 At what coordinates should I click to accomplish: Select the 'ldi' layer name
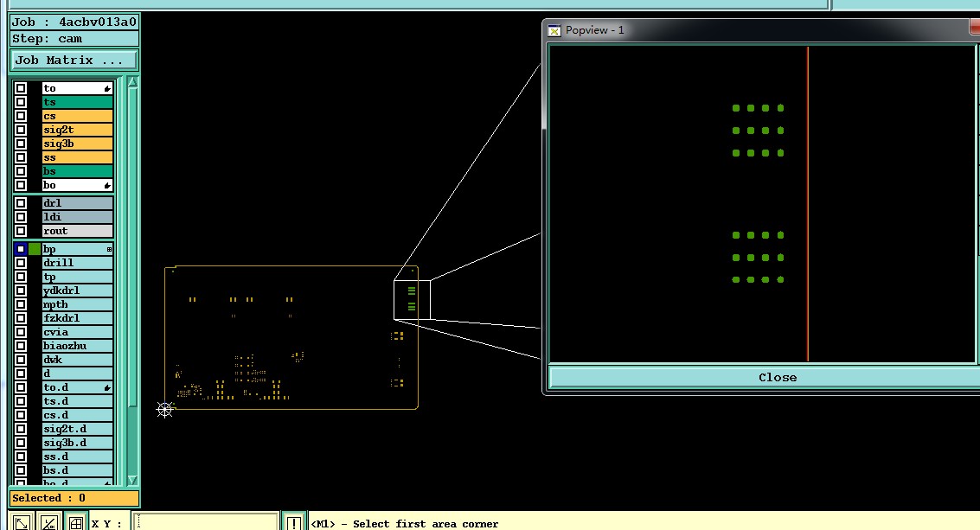pos(78,217)
